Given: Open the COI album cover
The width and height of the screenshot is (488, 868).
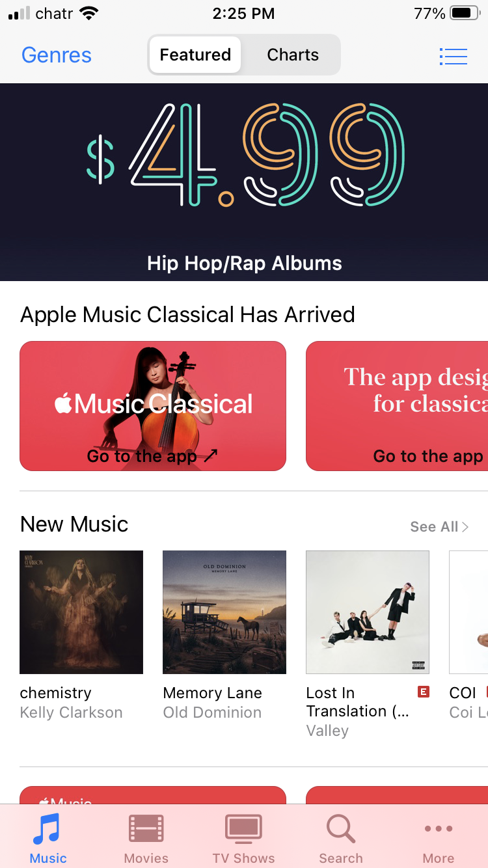Looking at the screenshot, I should tap(468, 612).
